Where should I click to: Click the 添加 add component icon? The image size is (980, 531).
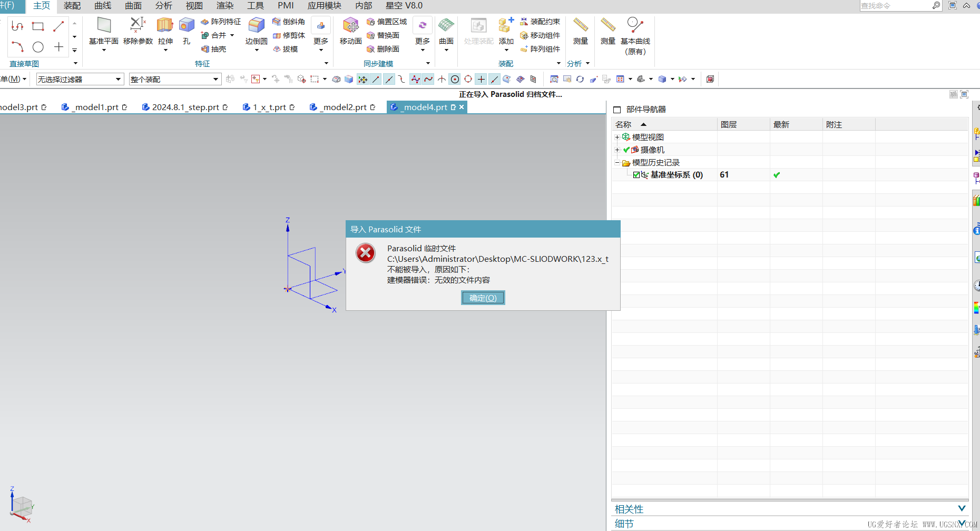506,25
